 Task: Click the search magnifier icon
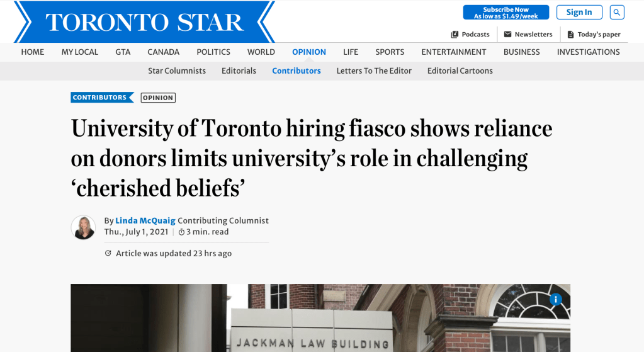(x=616, y=12)
